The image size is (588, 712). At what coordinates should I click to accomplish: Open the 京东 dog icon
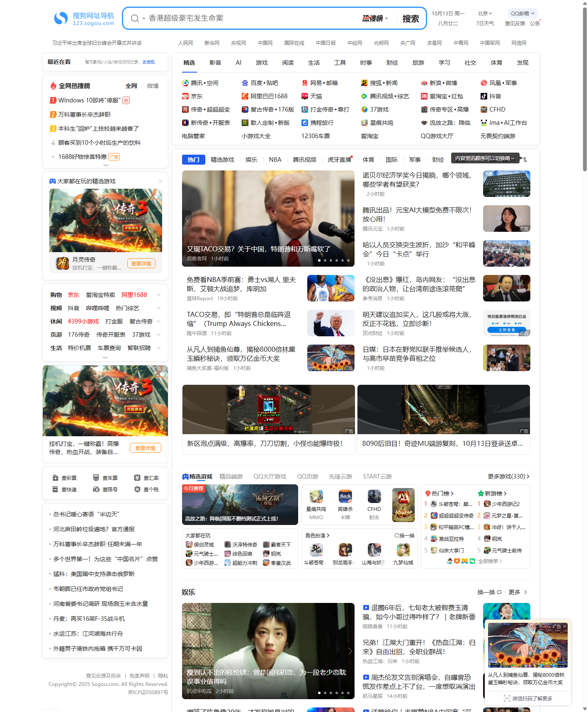(185, 96)
